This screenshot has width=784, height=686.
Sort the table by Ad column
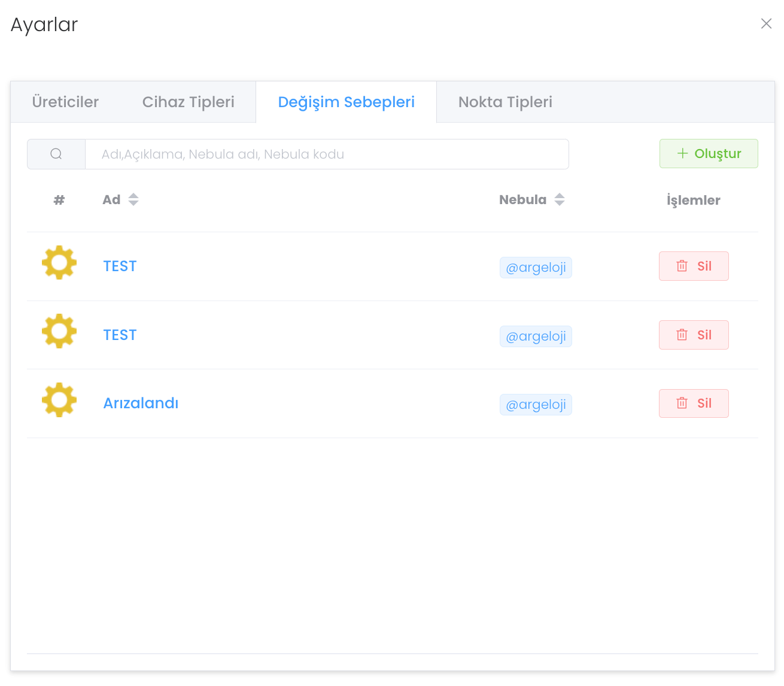[x=133, y=200]
